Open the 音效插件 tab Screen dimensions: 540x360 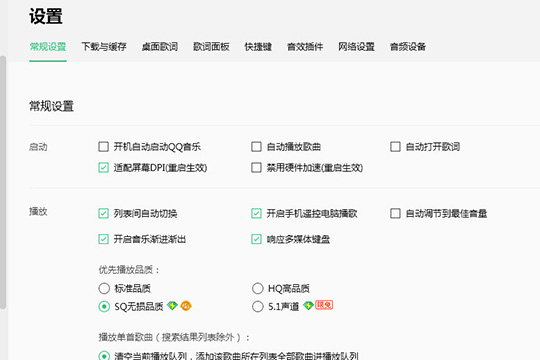tap(305, 47)
